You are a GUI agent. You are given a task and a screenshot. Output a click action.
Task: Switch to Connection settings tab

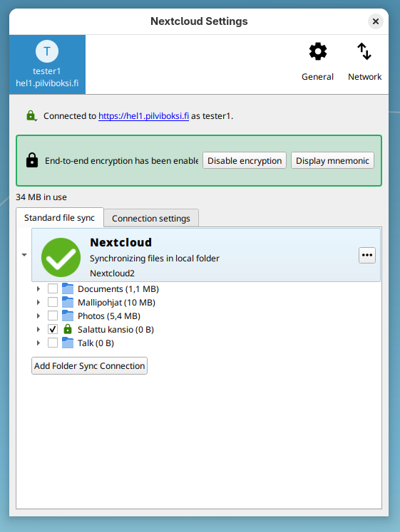click(x=151, y=218)
